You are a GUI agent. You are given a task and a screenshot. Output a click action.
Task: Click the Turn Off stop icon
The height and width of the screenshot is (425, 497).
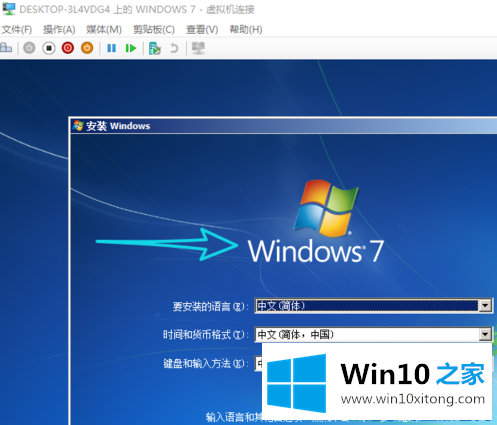coord(49,48)
